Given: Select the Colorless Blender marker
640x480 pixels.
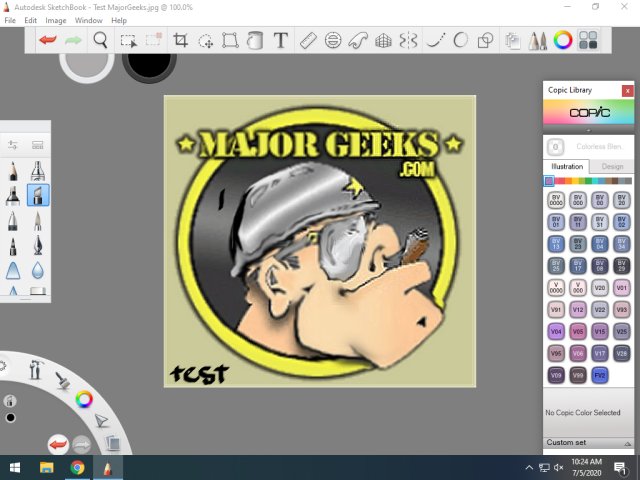Looking at the screenshot, I should pyautogui.click(x=556, y=147).
